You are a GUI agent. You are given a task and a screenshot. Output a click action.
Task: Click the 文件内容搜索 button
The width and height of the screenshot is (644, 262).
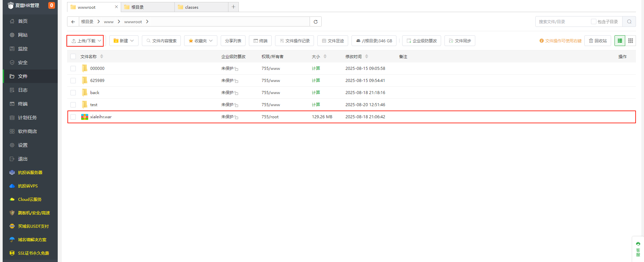(x=161, y=41)
